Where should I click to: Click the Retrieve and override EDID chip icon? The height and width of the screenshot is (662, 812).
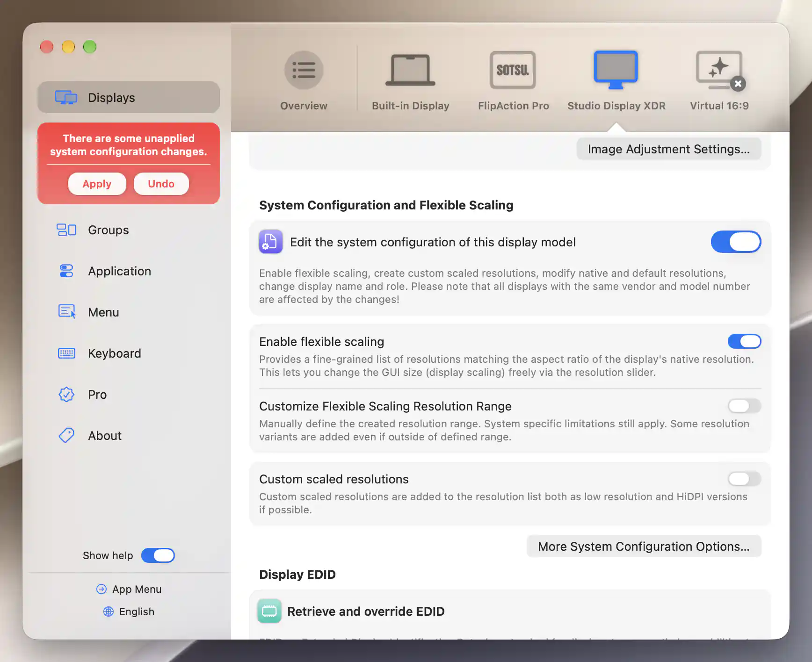pyautogui.click(x=269, y=611)
